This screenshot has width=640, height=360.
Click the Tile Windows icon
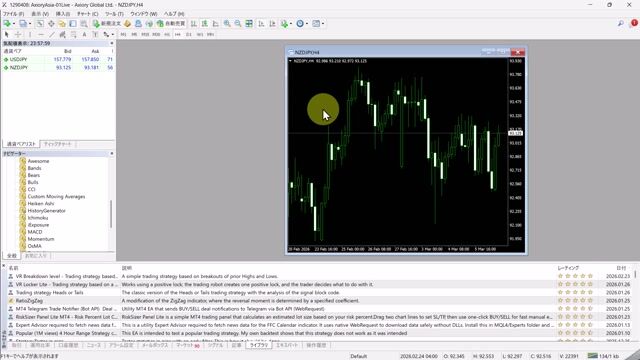click(249, 24)
